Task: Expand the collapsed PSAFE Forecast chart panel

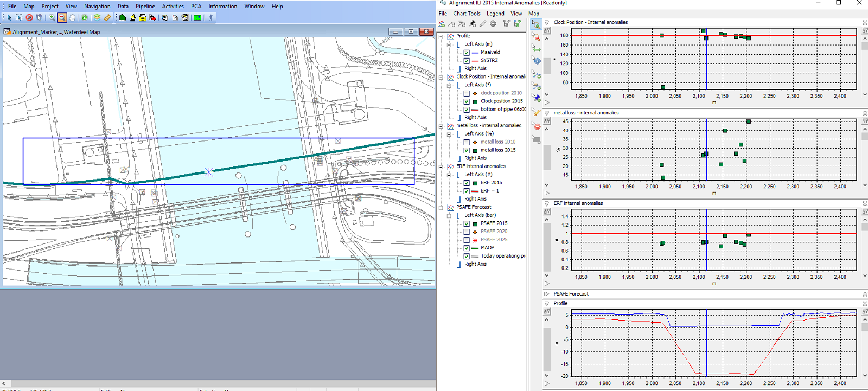Action: (x=547, y=294)
